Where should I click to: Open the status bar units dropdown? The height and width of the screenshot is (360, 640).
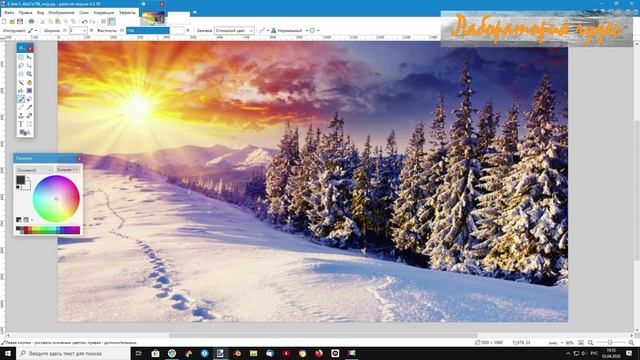[x=556, y=343]
